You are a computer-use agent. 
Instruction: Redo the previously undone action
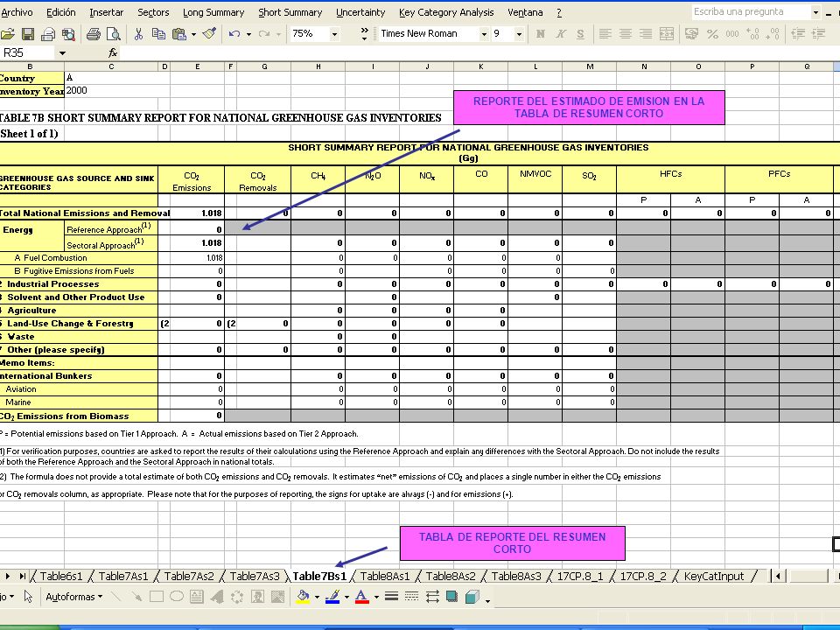(x=264, y=34)
